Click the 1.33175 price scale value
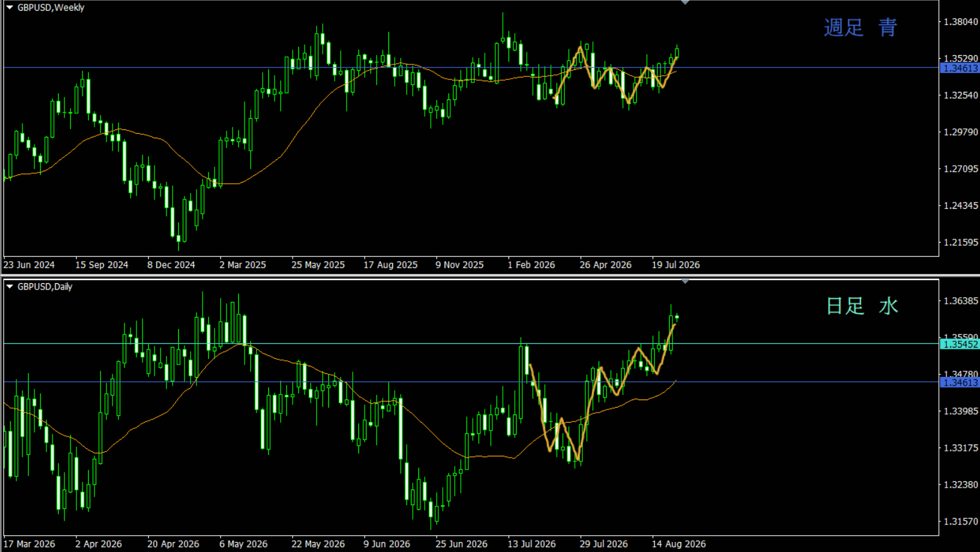The image size is (980, 552). tap(961, 448)
